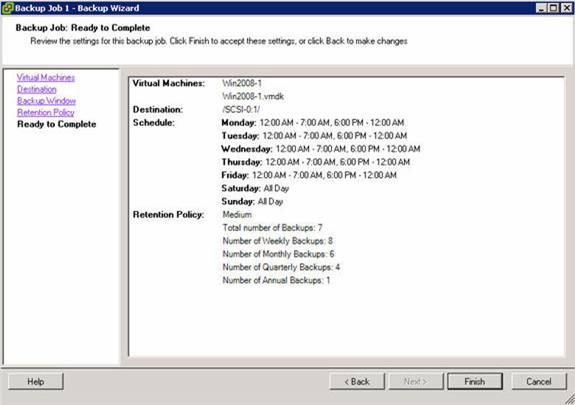
Task: Click the window resize grip corner
Action: [x=569, y=399]
